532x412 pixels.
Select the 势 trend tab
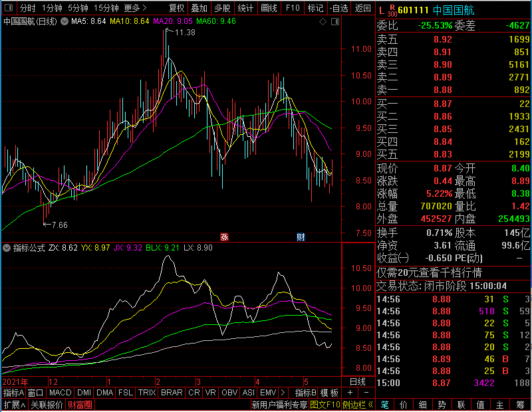click(x=442, y=405)
